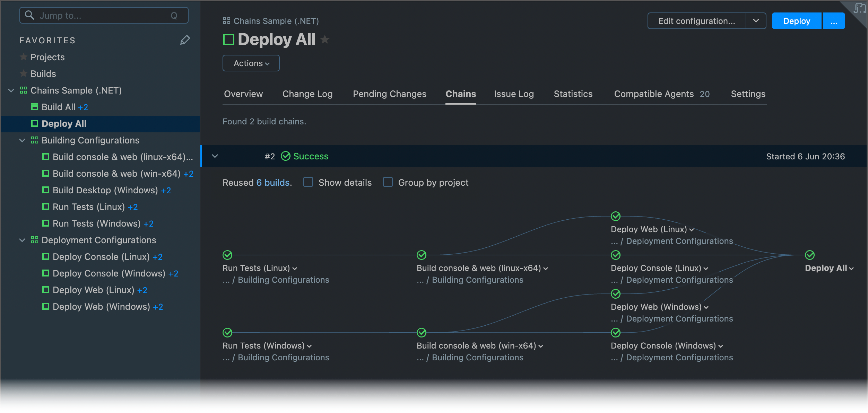Click the status icon above Run Tests (Windows)
The width and height of the screenshot is (868, 413).
(x=227, y=333)
